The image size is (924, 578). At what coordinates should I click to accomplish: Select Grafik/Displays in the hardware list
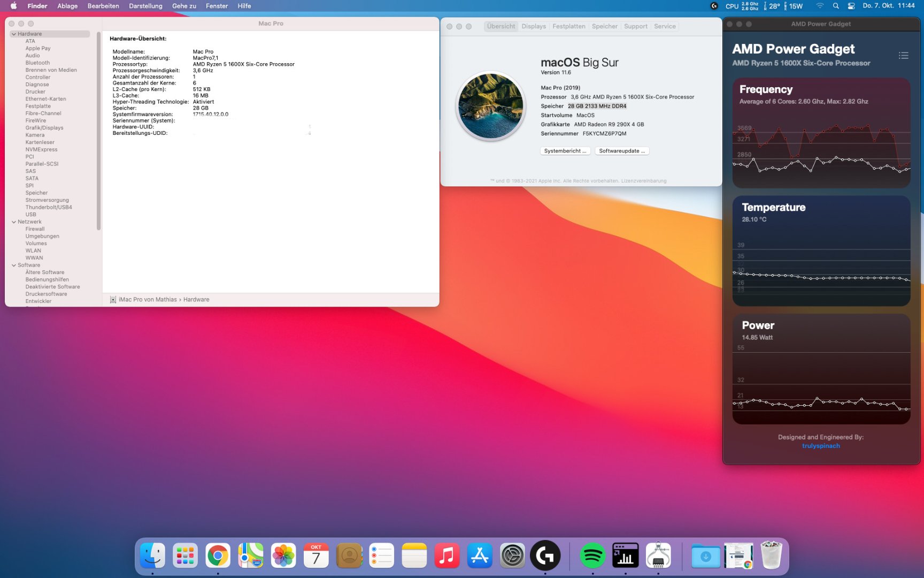44,128
